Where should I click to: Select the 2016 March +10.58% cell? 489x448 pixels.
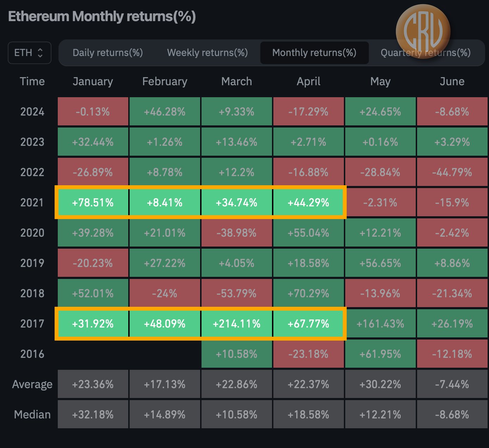pos(236,354)
